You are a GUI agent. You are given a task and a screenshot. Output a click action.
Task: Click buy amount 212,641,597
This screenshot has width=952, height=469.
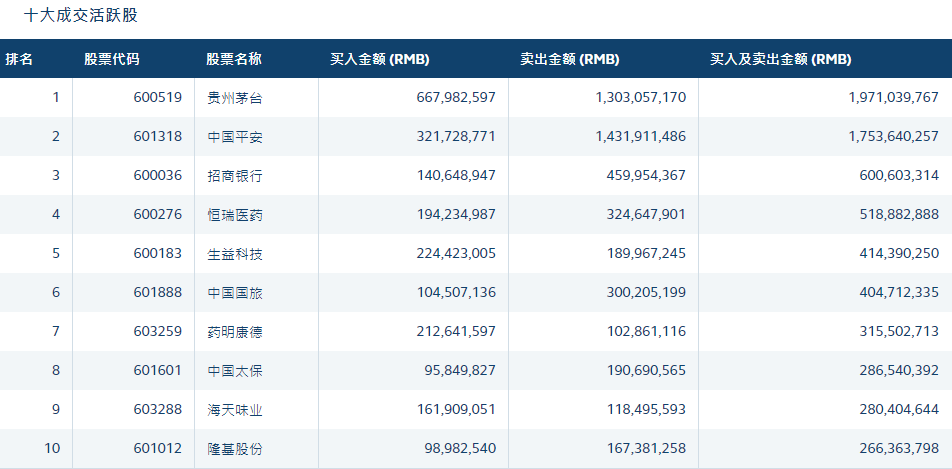click(456, 331)
